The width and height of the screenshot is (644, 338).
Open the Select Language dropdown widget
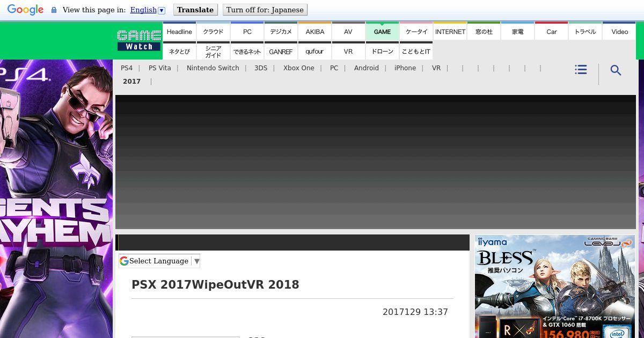pyautogui.click(x=159, y=261)
